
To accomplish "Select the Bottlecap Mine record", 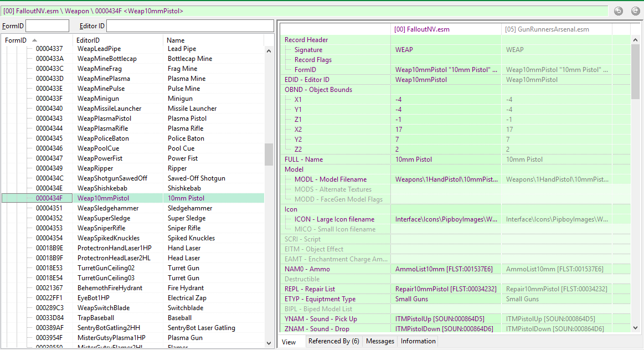I will point(133,59).
